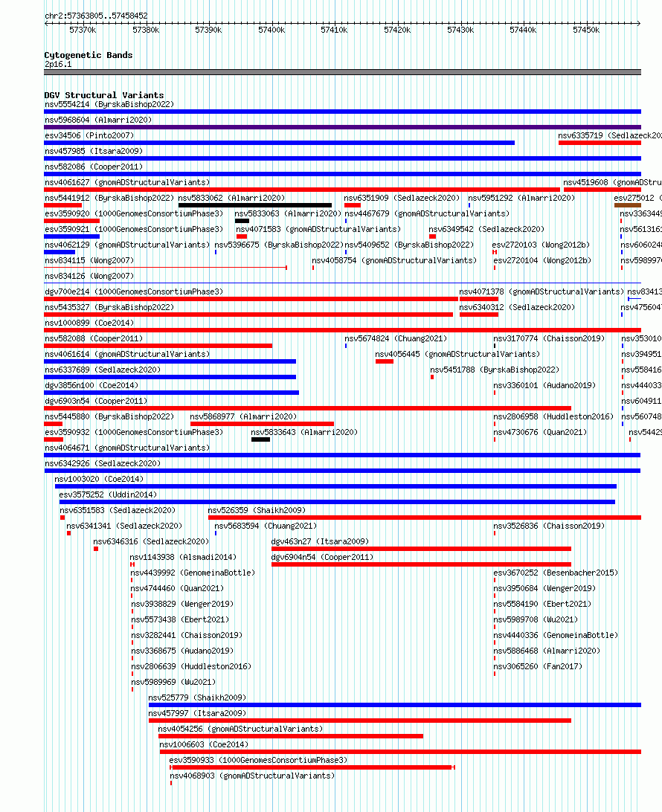Open nsv582088 (Cooper2011) variant
The height and width of the screenshot is (812, 662).
pos(94,338)
